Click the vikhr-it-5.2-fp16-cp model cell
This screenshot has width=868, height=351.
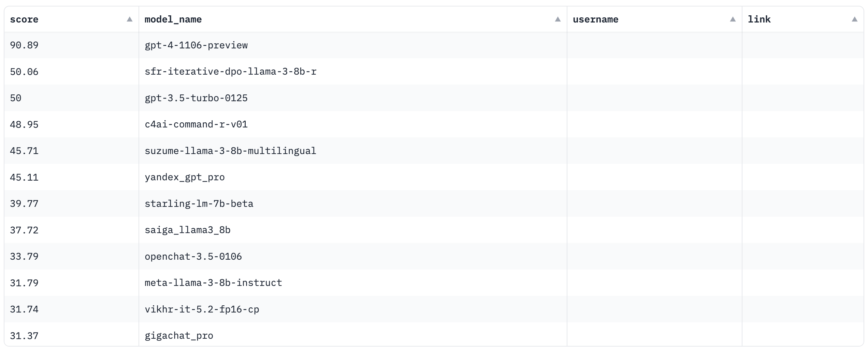202,309
